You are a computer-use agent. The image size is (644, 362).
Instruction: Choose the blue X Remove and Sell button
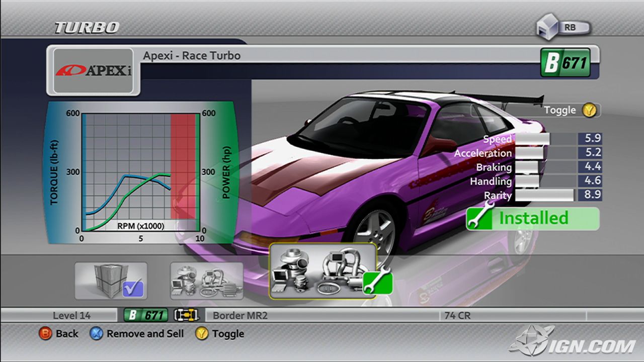(x=137, y=333)
